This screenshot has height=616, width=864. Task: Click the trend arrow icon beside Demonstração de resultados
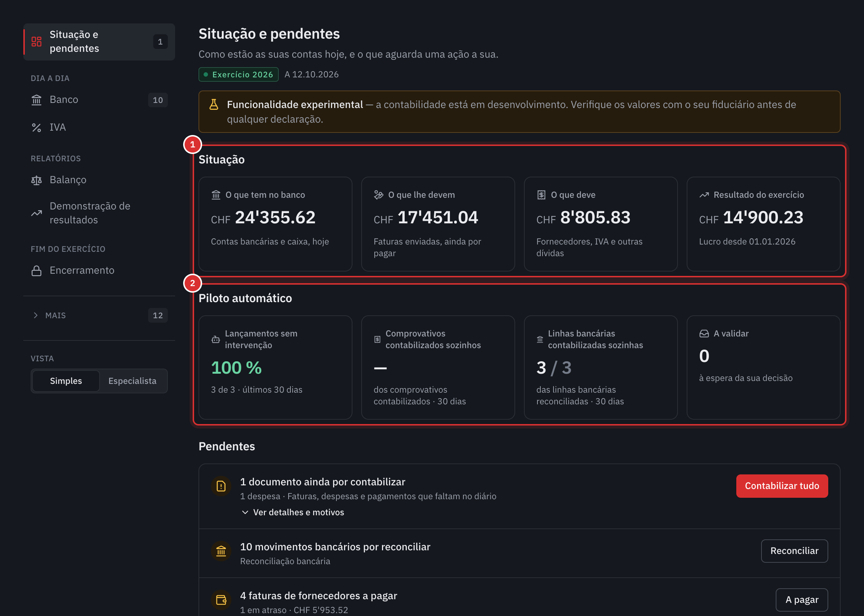[x=36, y=213]
